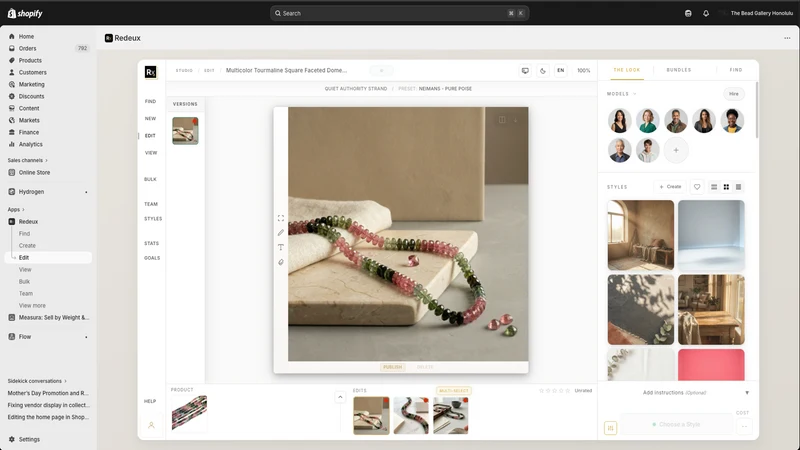Image resolution: width=800 pixels, height=450 pixels.
Task: Open the notifications bell
Action: [706, 13]
